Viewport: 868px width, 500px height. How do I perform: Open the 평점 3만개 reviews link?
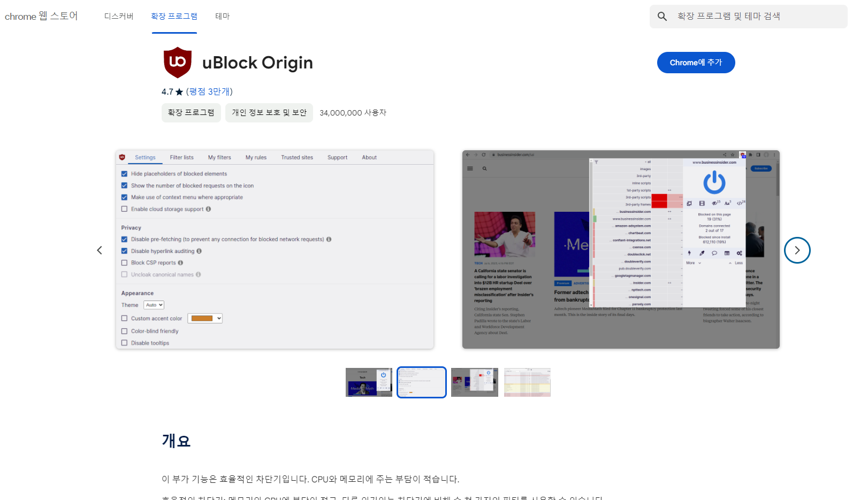point(209,91)
